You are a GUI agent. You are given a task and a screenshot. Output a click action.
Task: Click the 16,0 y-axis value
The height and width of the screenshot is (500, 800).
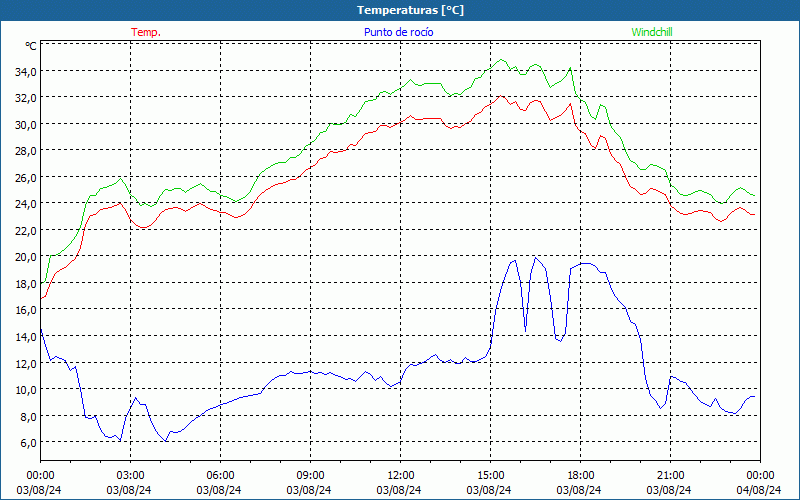26,310
